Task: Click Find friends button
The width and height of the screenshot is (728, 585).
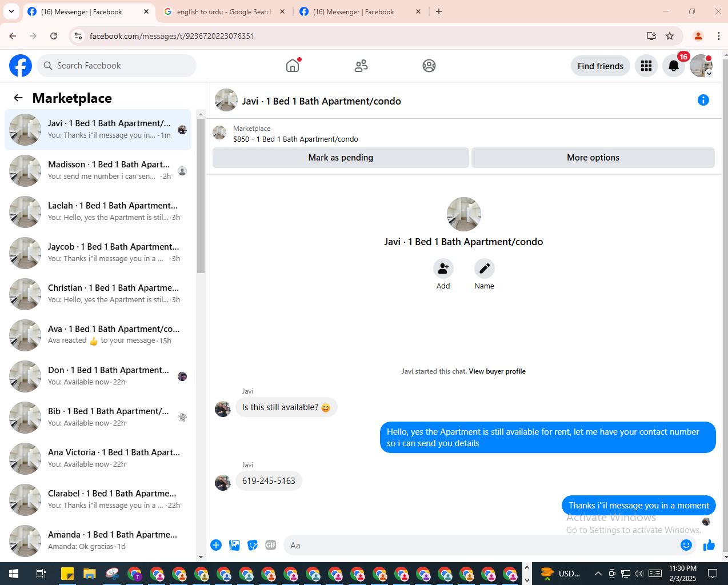Action: pyautogui.click(x=601, y=66)
